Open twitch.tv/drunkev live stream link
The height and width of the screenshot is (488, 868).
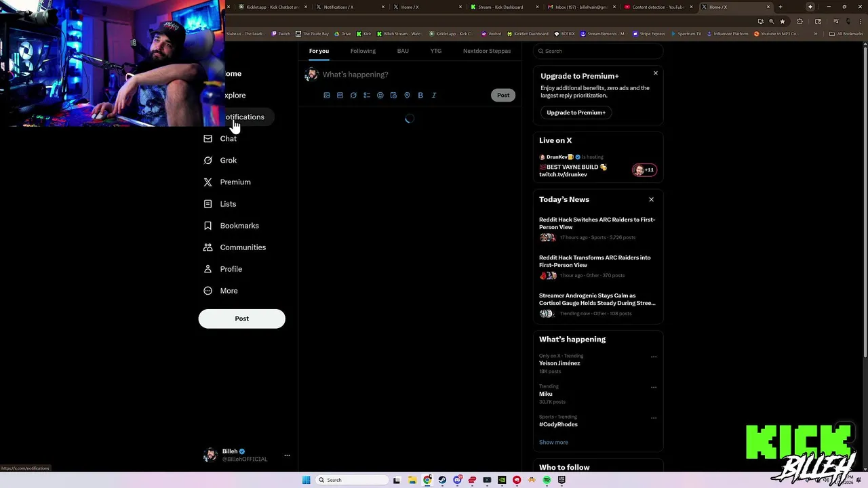point(563,175)
